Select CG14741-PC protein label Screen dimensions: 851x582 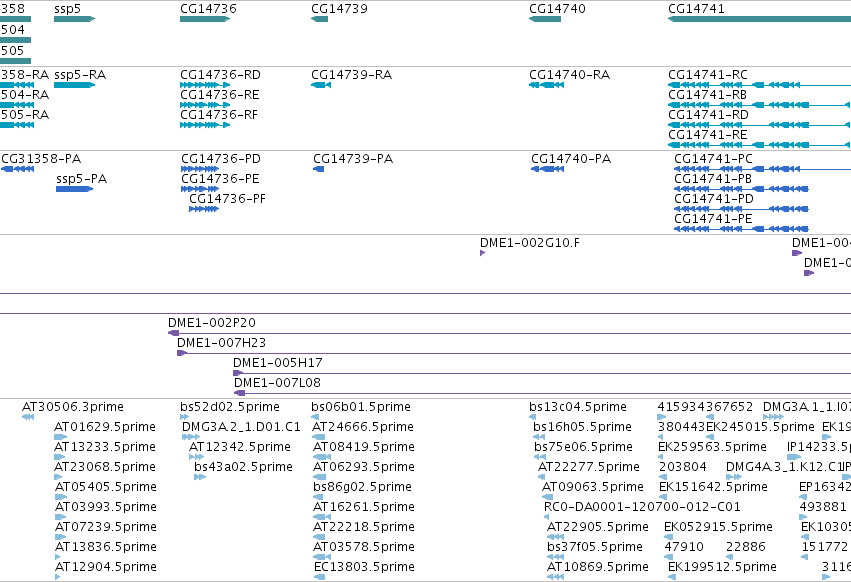click(714, 159)
